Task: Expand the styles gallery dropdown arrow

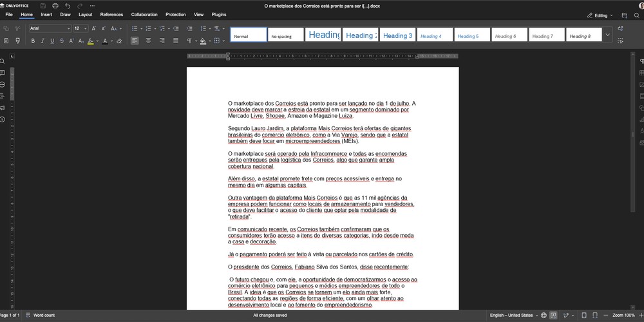Action: pyautogui.click(x=607, y=35)
